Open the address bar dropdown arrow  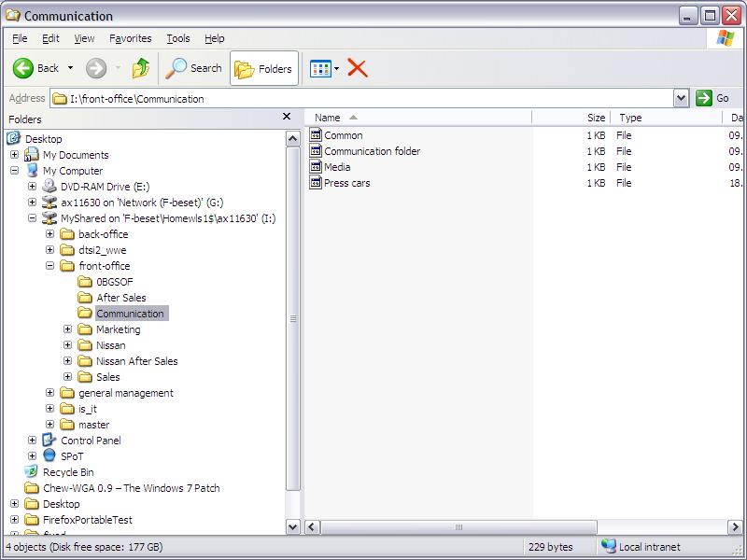click(681, 98)
